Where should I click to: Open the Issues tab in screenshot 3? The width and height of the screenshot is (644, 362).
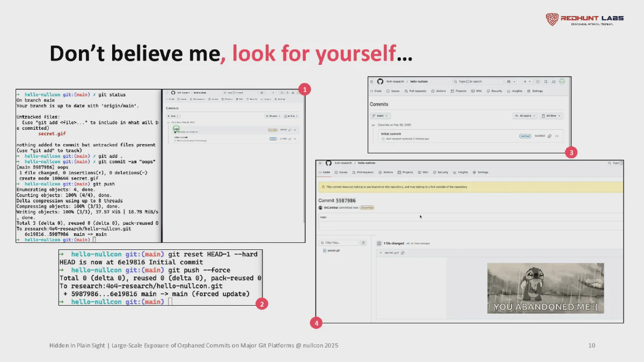point(393,91)
